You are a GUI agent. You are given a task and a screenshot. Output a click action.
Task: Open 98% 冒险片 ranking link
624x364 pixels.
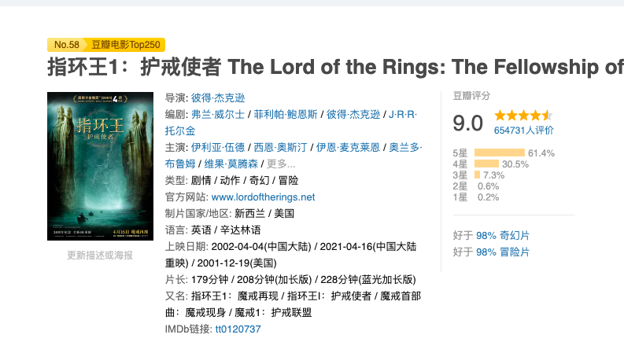(503, 252)
